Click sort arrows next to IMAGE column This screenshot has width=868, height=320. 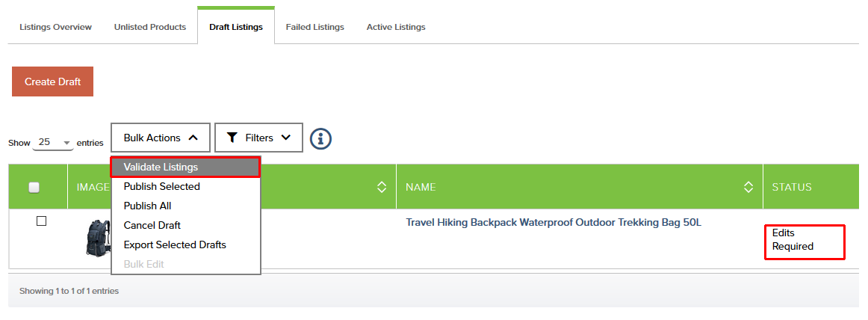(x=382, y=187)
